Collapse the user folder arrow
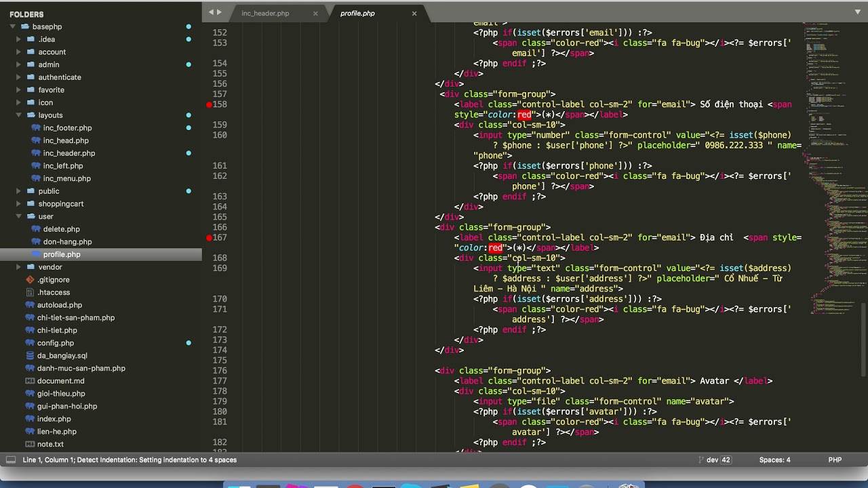Image resolution: width=868 pixels, height=488 pixels. pos(19,216)
